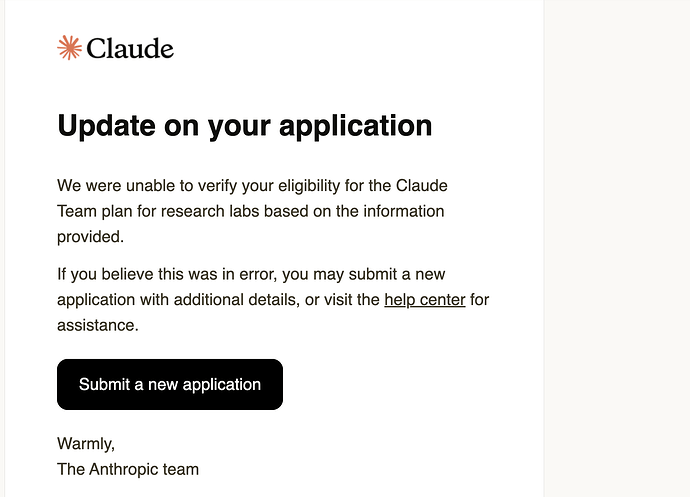Click the word 'assistance.' below the link

pyautogui.click(x=98, y=325)
